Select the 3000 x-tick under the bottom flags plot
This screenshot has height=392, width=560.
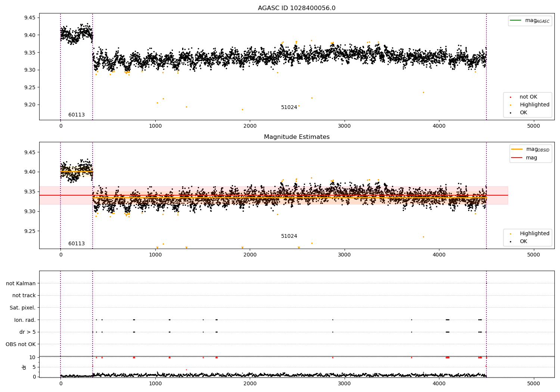[345, 383]
